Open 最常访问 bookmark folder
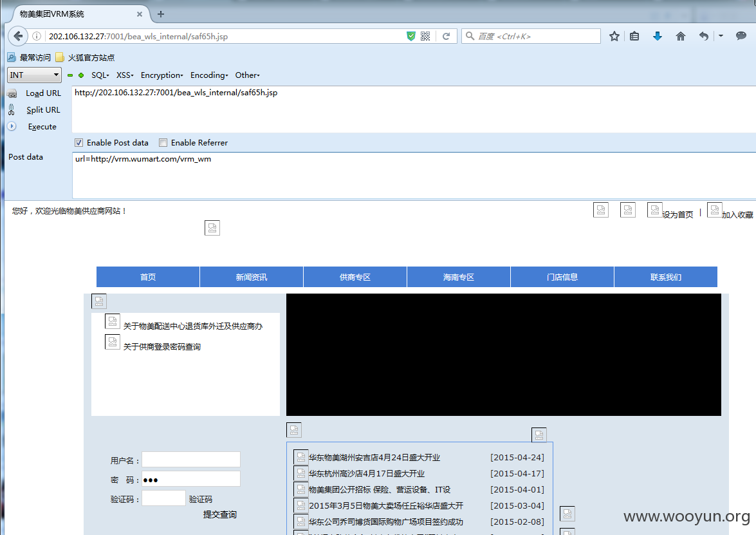The image size is (756, 535). [29, 57]
